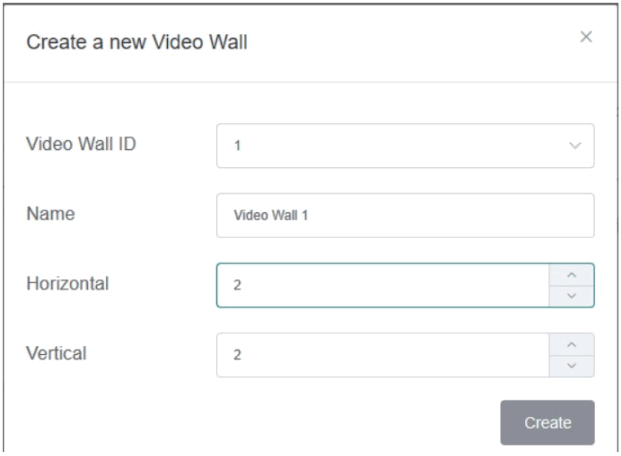Click inside the Horizontal number field
Screen dimensions: 621x456
tap(382, 285)
